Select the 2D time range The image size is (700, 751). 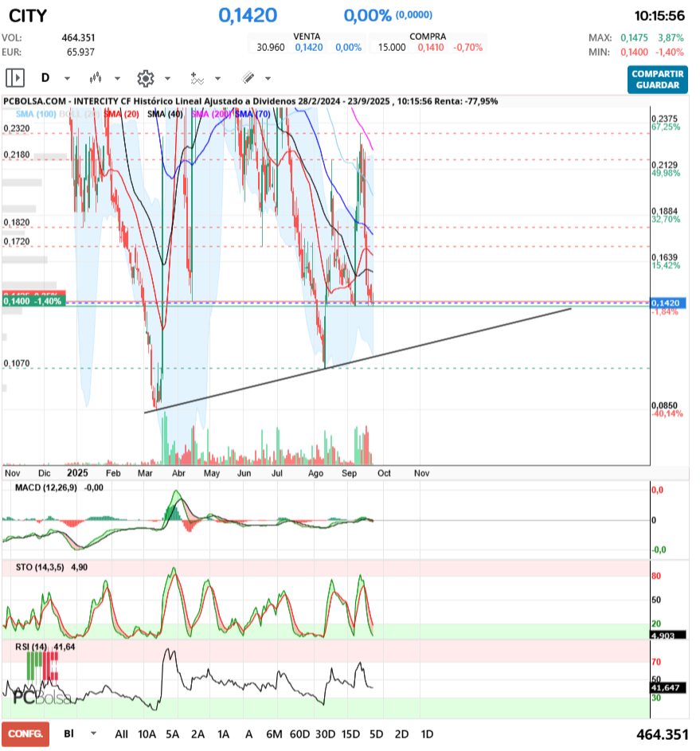point(401,734)
